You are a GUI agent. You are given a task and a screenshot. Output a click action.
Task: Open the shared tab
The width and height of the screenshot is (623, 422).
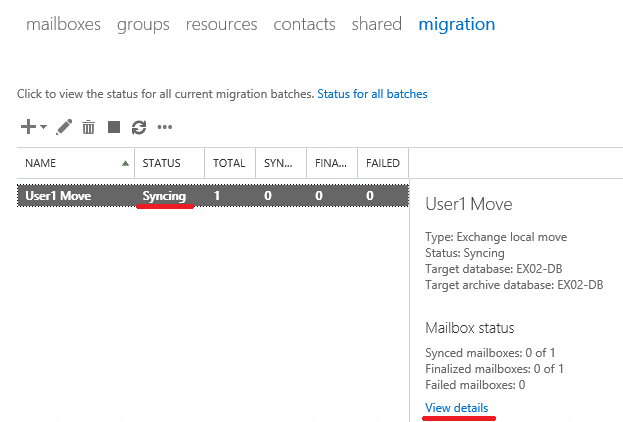[377, 24]
